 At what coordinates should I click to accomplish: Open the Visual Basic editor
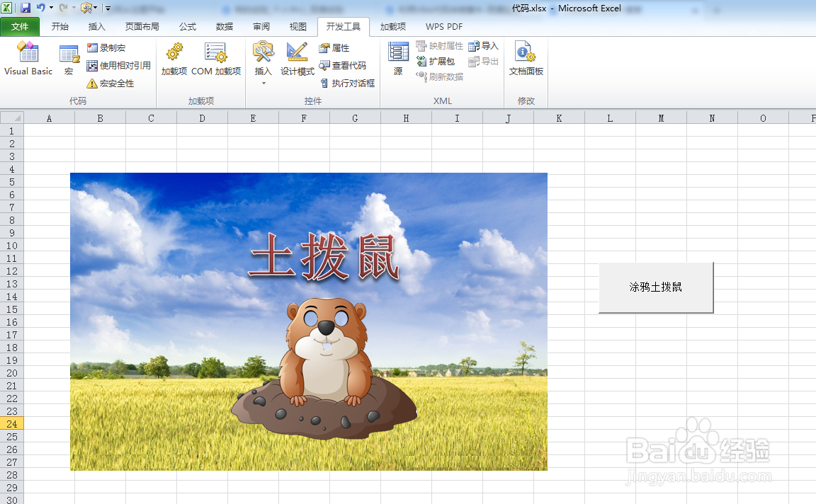[28, 59]
